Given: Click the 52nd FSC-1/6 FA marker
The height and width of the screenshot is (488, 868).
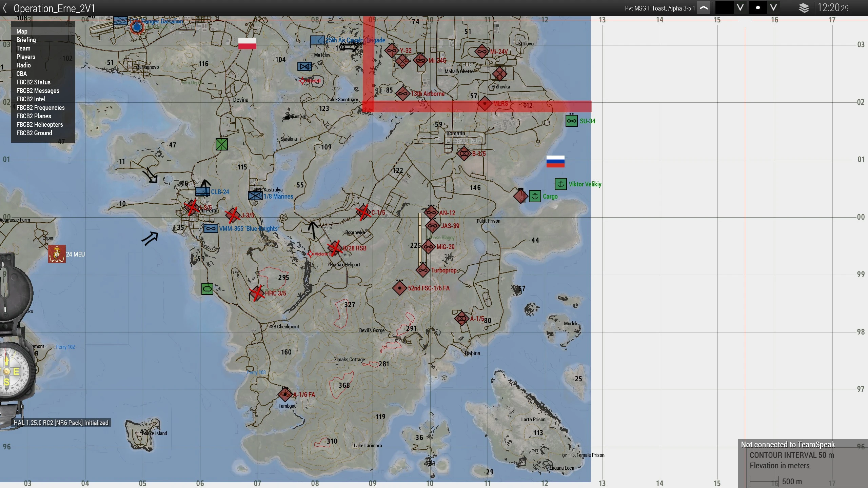Looking at the screenshot, I should click(399, 288).
